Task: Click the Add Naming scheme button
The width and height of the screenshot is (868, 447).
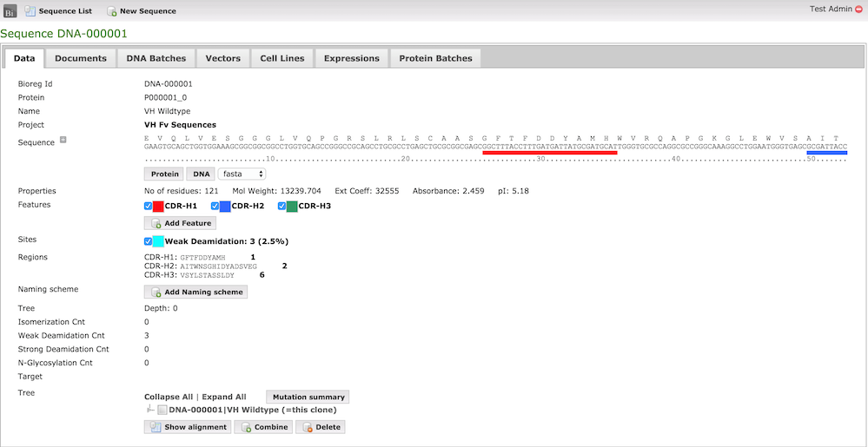Action: (196, 292)
